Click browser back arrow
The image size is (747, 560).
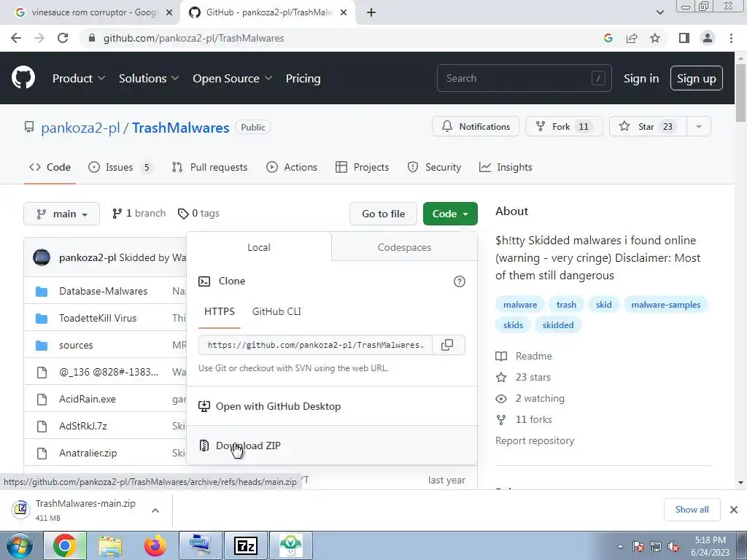16,38
